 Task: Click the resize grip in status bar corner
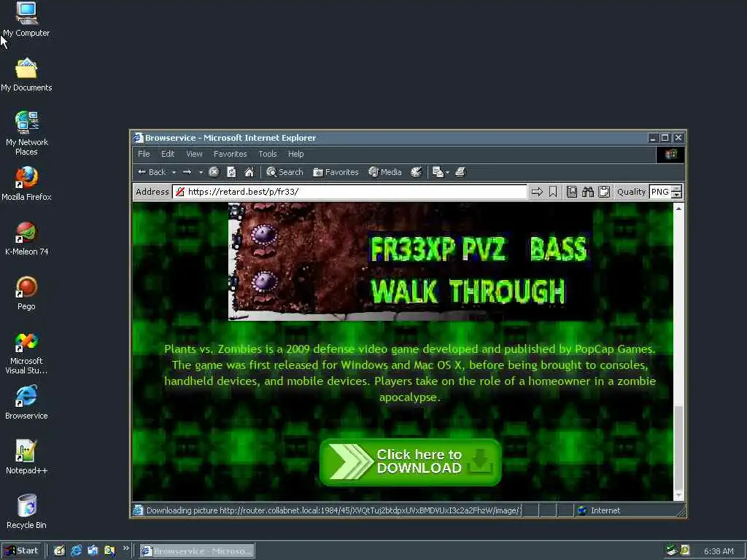coord(681,513)
